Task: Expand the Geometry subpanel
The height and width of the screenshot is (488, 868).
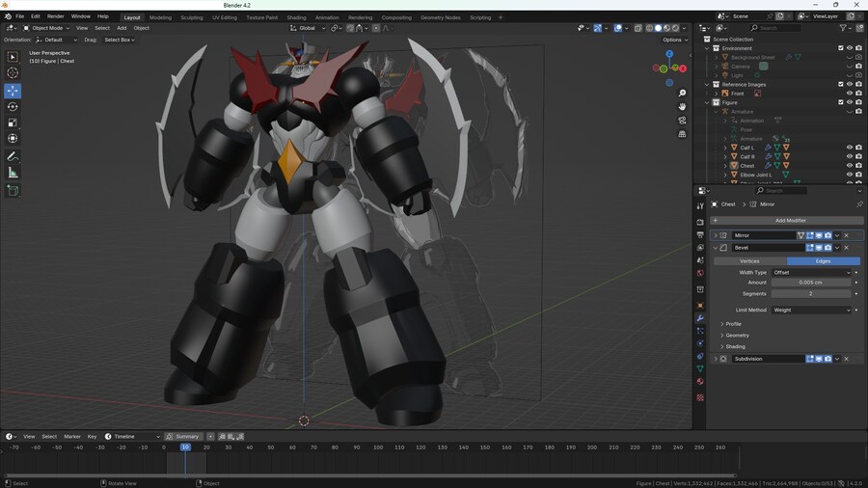Action: (735, 336)
